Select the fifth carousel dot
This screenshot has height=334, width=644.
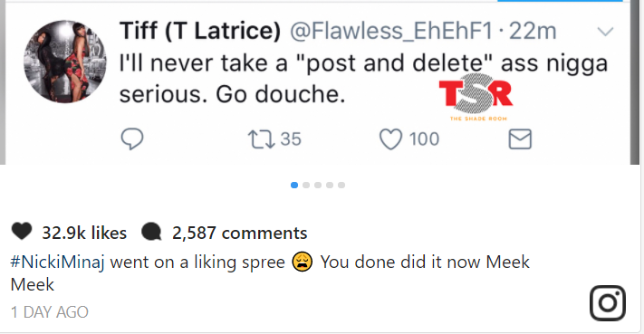[341, 185]
